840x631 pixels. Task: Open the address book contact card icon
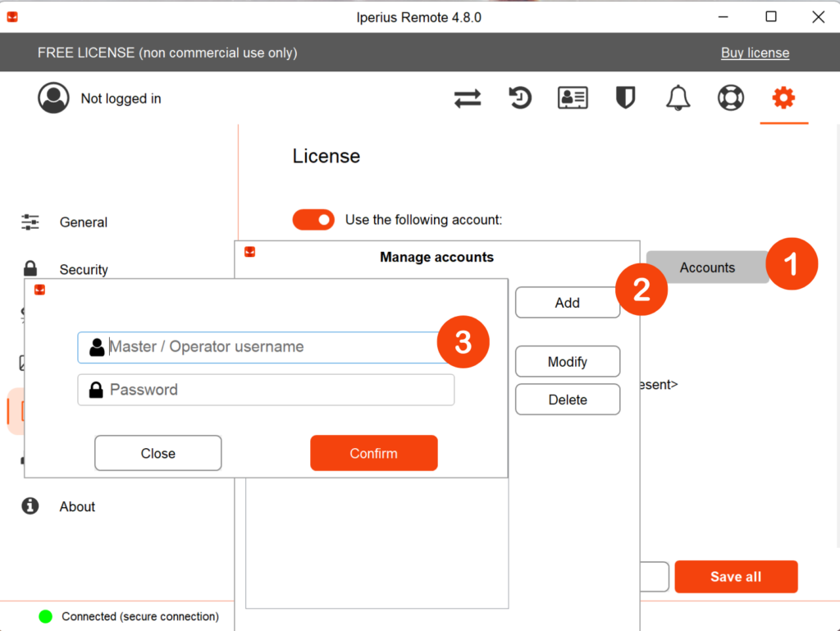tap(573, 98)
